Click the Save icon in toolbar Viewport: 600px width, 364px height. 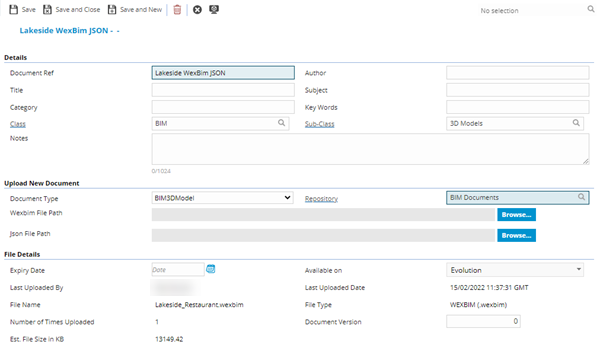tap(13, 10)
